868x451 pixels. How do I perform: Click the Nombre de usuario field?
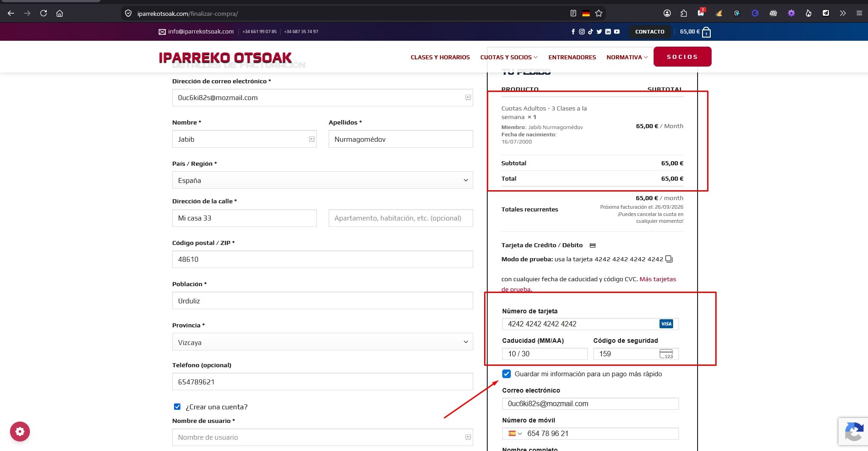pos(322,437)
